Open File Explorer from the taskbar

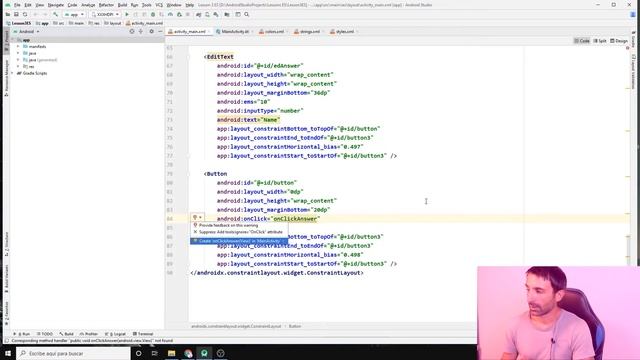171,353
